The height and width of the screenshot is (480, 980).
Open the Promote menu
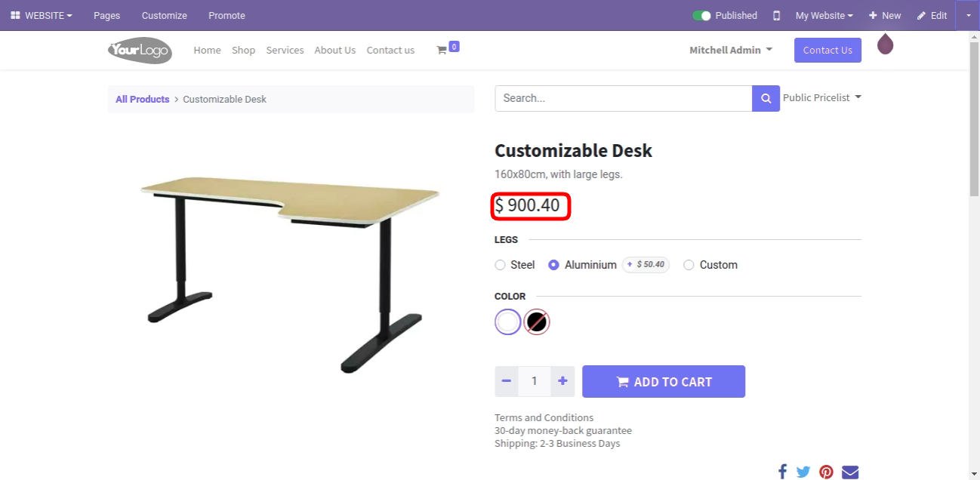(x=227, y=16)
